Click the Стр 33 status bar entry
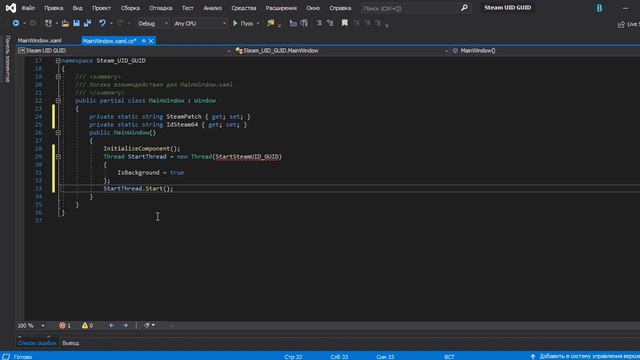The height and width of the screenshot is (360, 640). click(x=293, y=357)
